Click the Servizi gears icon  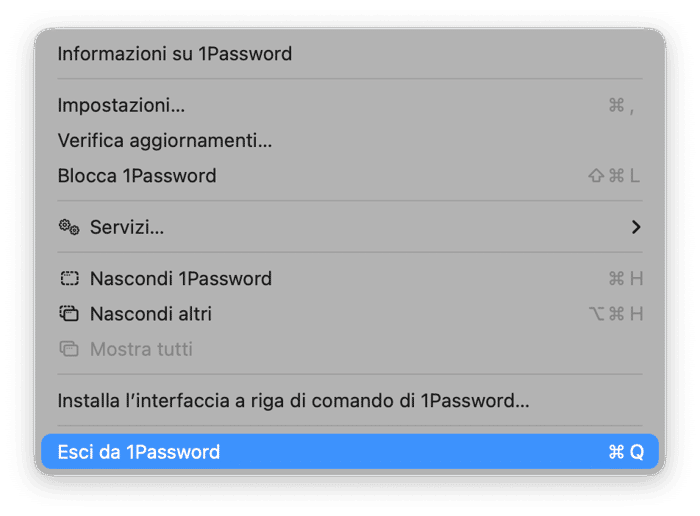69,228
